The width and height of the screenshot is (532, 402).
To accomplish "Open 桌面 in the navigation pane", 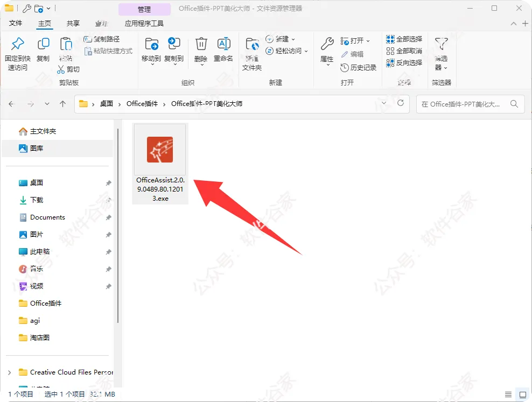I will [58, 182].
